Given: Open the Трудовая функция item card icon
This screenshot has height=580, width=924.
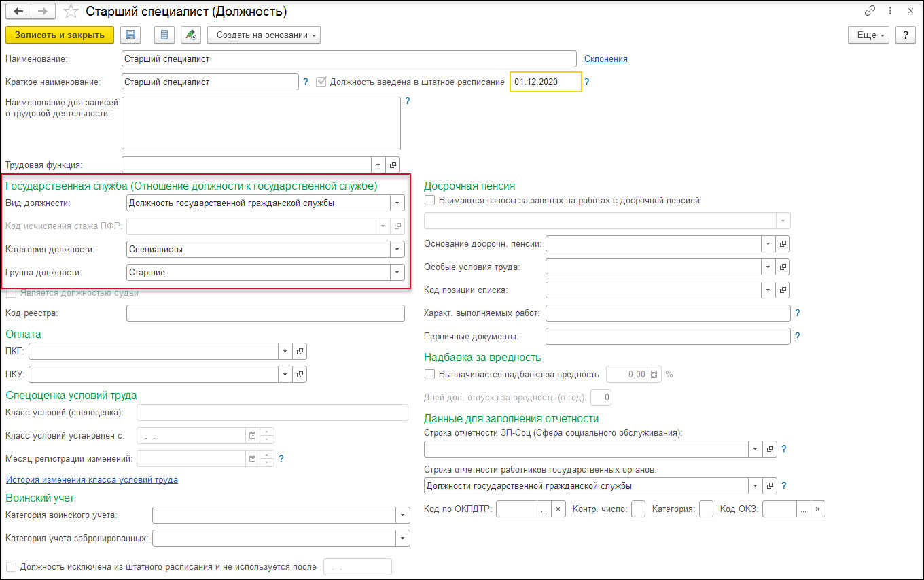Looking at the screenshot, I should coord(393,165).
